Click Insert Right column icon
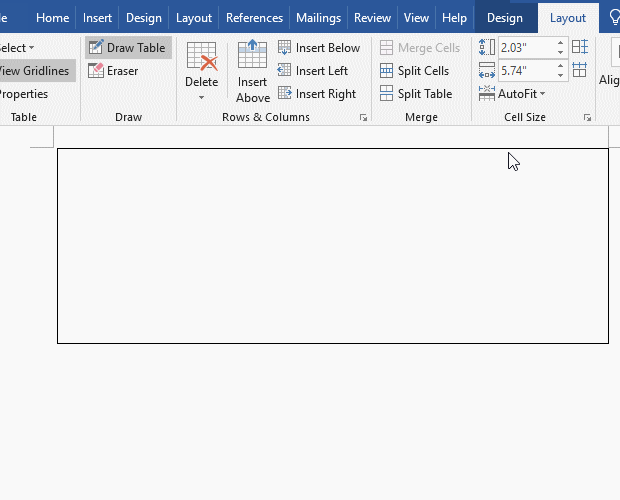Viewport: 620px width, 500px height. click(285, 94)
